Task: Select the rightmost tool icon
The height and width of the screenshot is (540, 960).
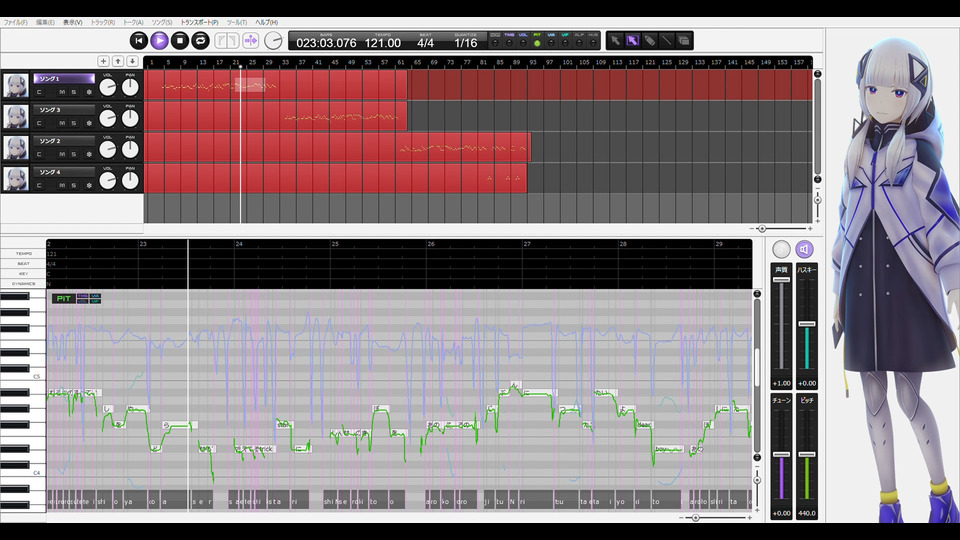Action: point(684,40)
